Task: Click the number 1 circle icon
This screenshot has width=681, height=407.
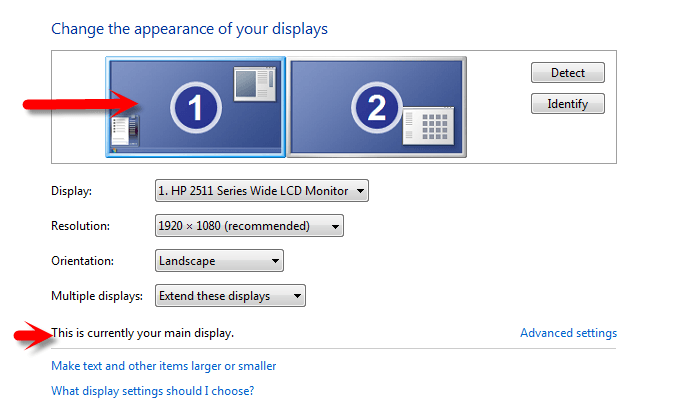Action: tap(195, 109)
